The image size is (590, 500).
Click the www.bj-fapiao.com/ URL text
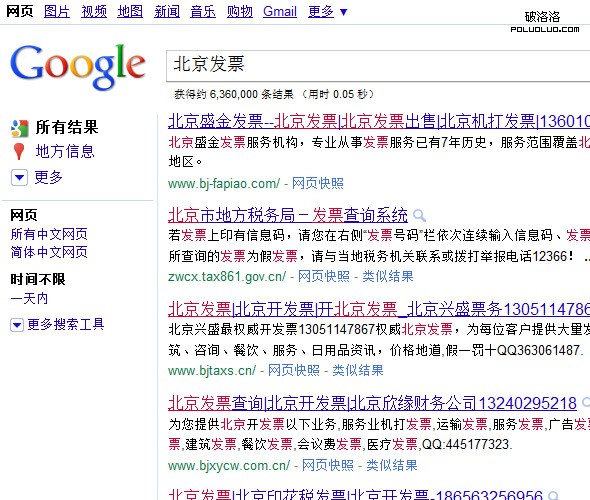(x=224, y=184)
